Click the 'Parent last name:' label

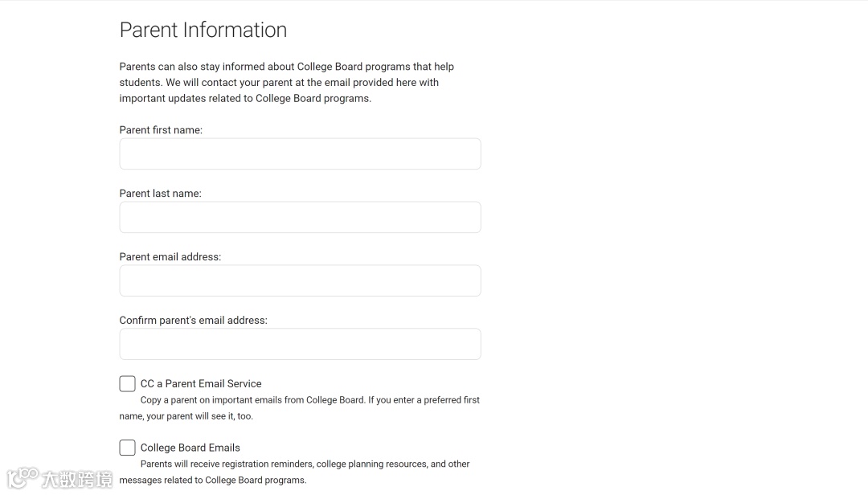pos(161,193)
